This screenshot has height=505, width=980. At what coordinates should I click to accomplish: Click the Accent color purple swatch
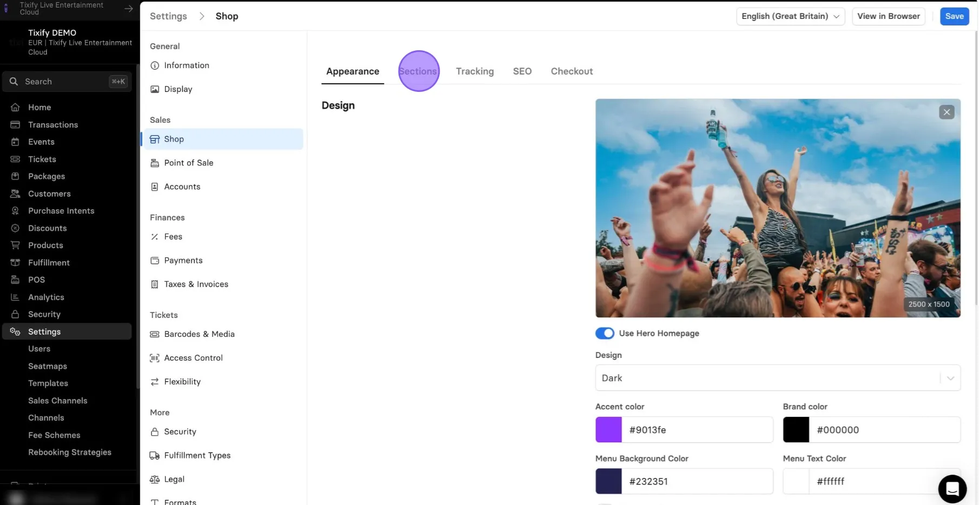point(608,430)
